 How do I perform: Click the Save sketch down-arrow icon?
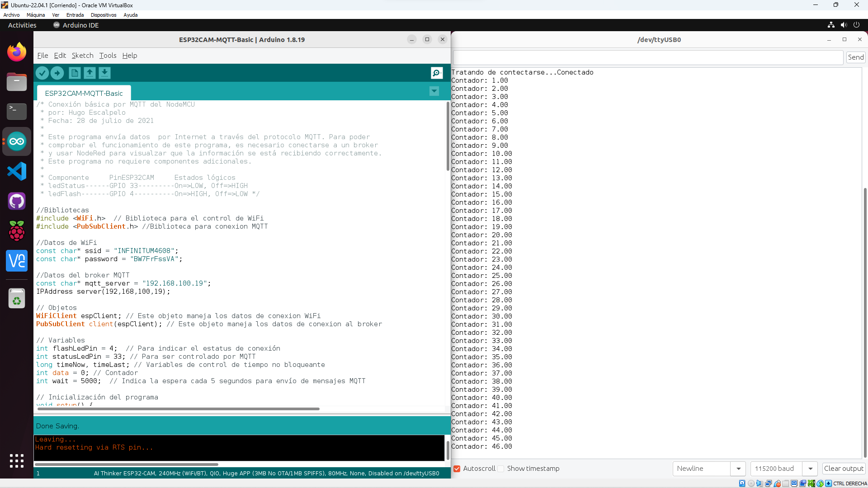[x=104, y=73]
